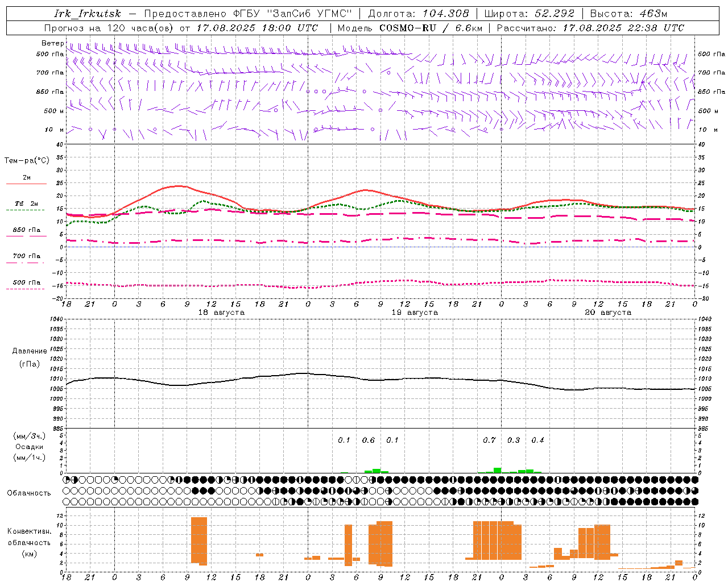Click the station name Irk_Irkutsk
The image size is (728, 582).
click(x=87, y=14)
